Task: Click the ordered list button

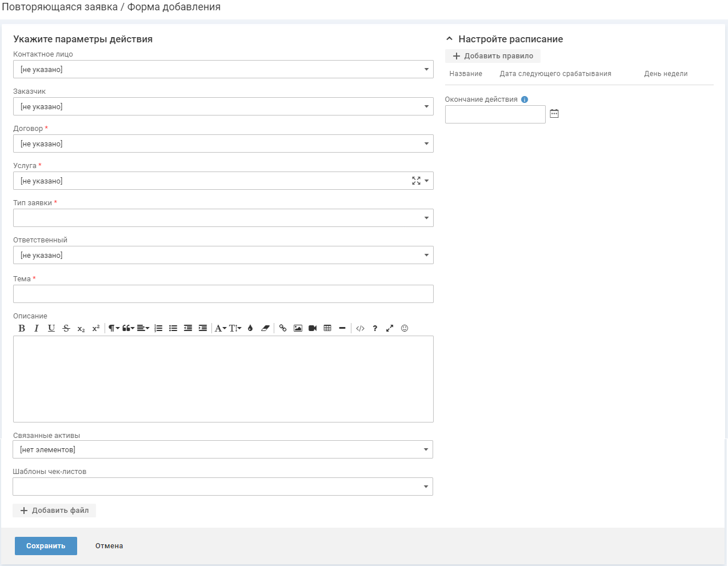Action: click(158, 328)
